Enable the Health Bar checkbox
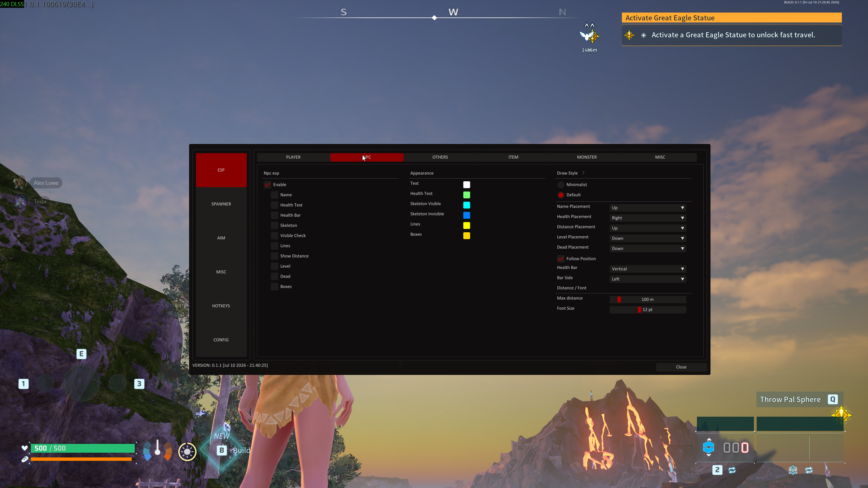 click(275, 215)
